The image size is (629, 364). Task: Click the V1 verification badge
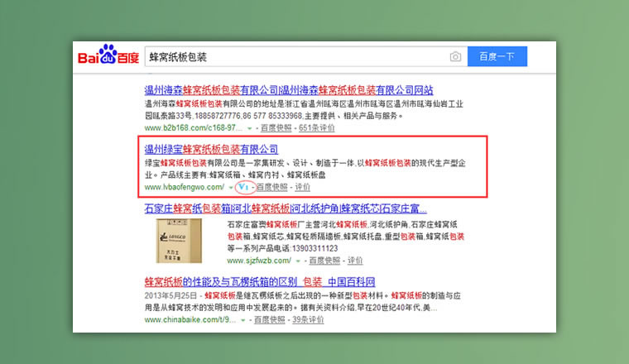(243, 187)
